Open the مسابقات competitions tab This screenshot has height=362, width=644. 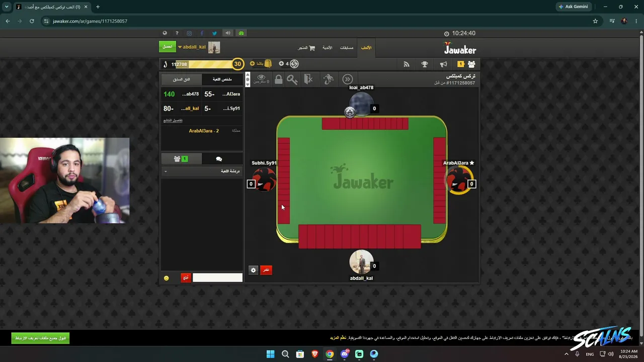tap(347, 48)
